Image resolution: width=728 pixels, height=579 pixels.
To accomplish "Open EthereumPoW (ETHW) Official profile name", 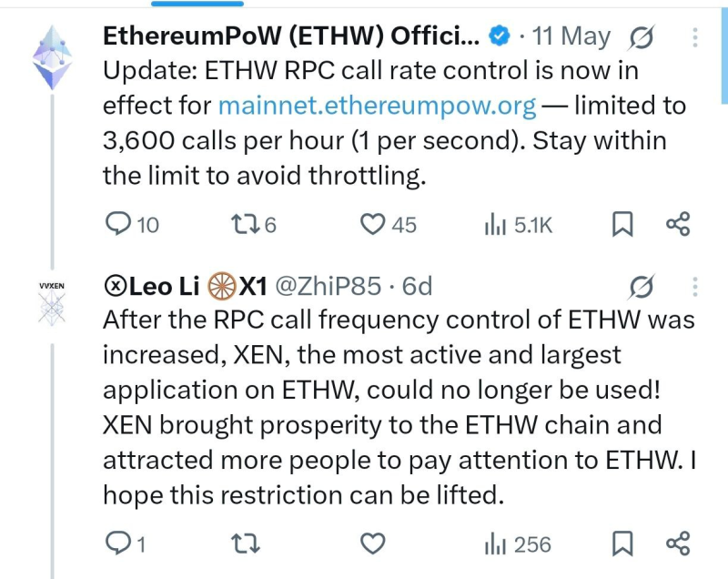I will [x=291, y=36].
